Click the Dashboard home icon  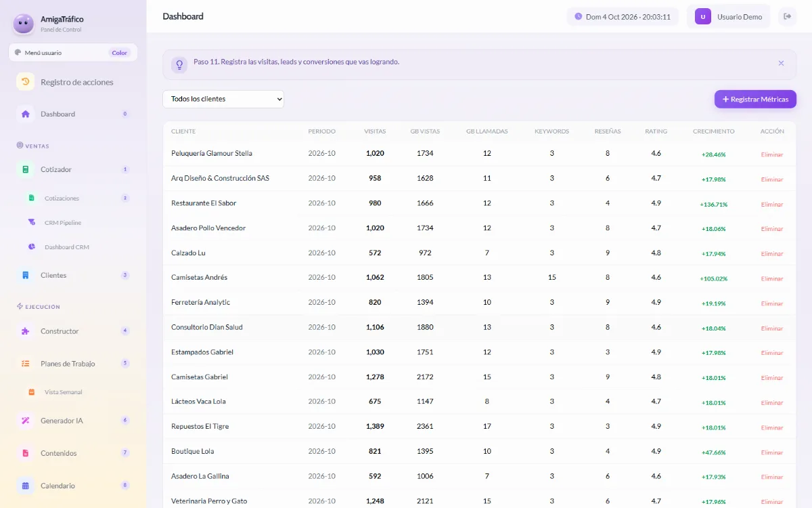pos(26,114)
